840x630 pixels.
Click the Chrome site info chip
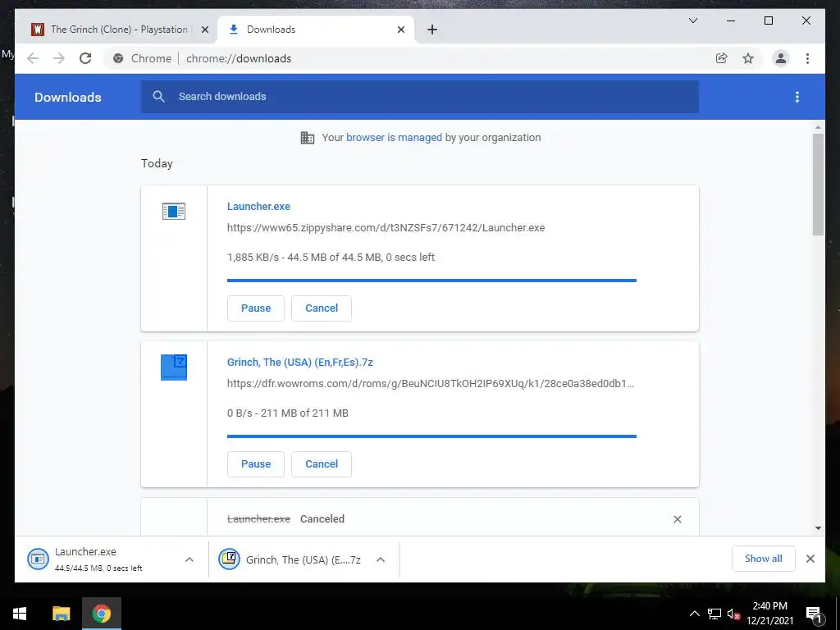(143, 58)
